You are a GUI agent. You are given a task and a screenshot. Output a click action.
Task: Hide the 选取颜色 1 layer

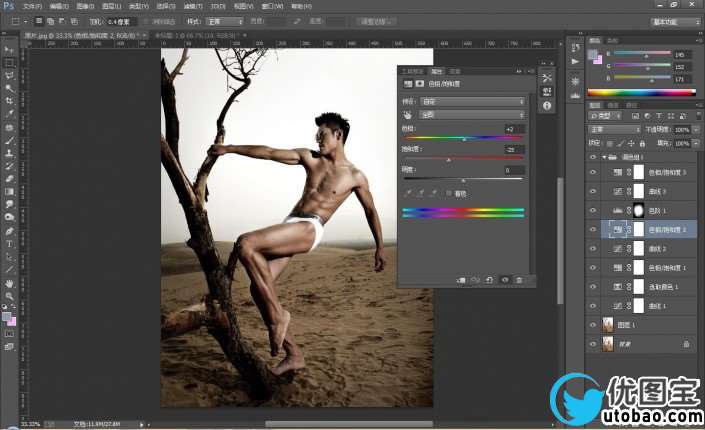[593, 287]
